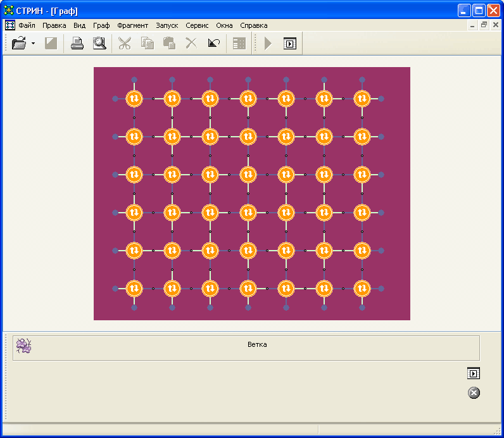This screenshot has height=438, width=504.
Task: Select the fourth node in top row
Action: coord(248,99)
